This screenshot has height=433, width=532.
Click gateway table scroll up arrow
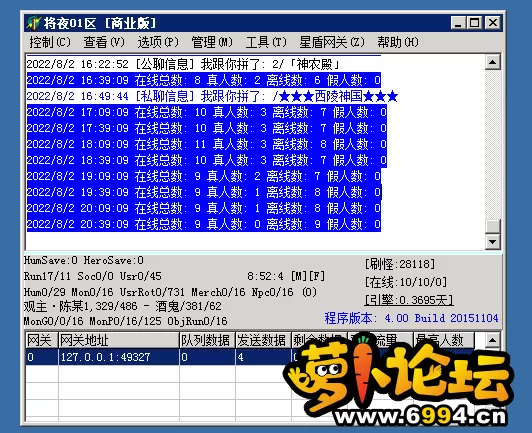pyautogui.click(x=493, y=340)
